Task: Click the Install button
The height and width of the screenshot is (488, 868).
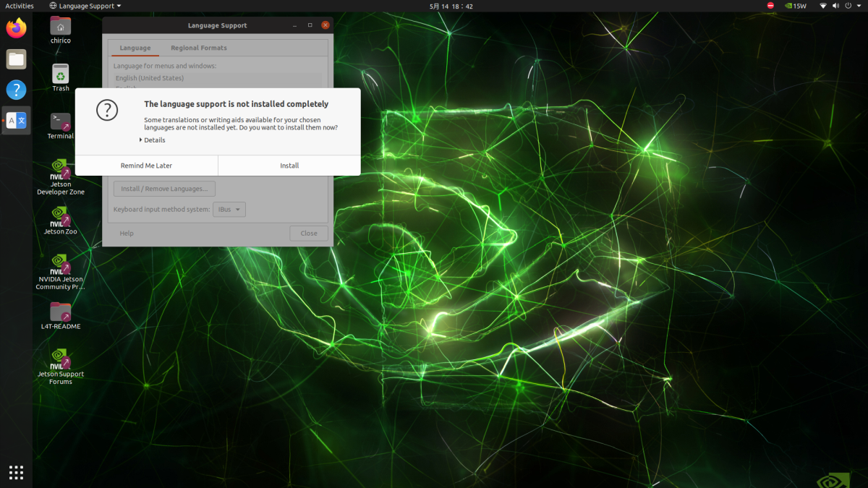Action: click(x=289, y=166)
